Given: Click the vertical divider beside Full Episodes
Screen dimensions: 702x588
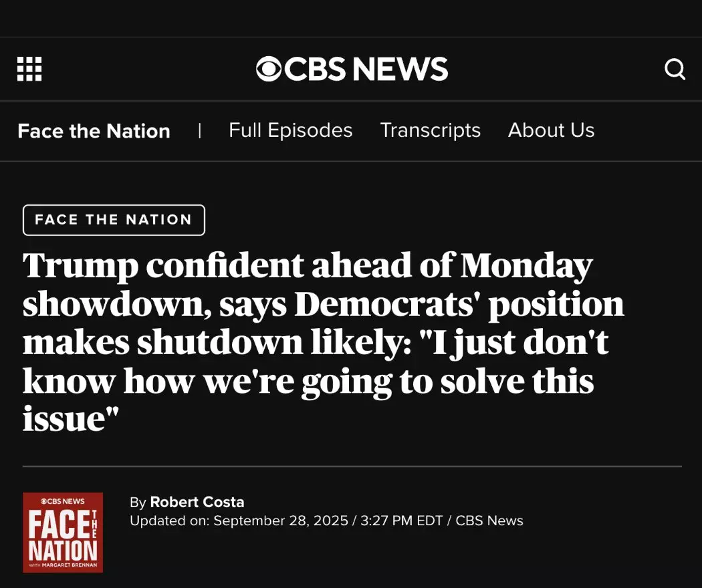Looking at the screenshot, I should click(200, 131).
